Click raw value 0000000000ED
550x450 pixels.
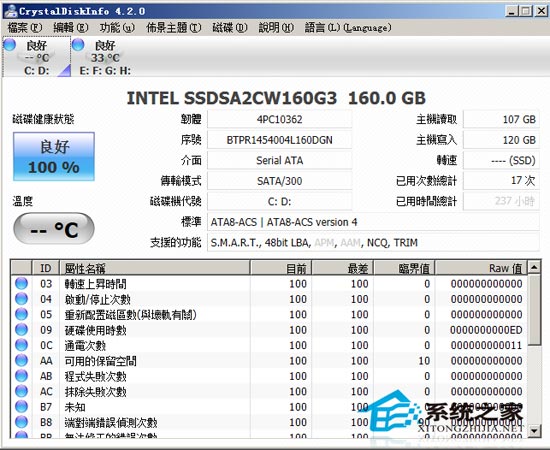pos(486,330)
